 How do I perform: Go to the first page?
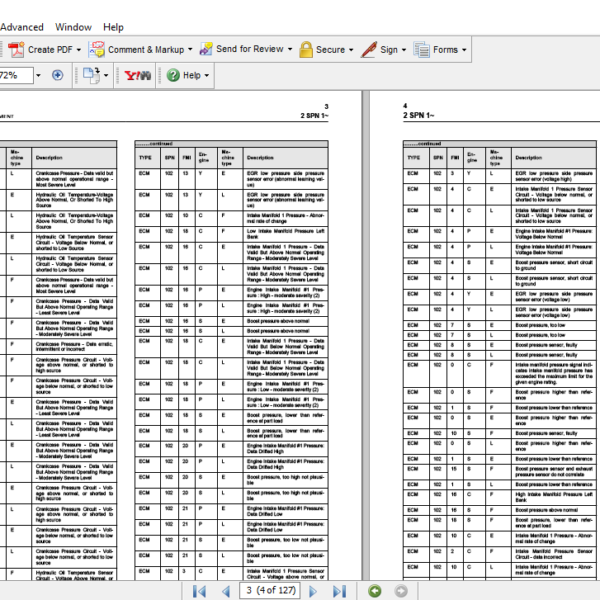[199, 591]
